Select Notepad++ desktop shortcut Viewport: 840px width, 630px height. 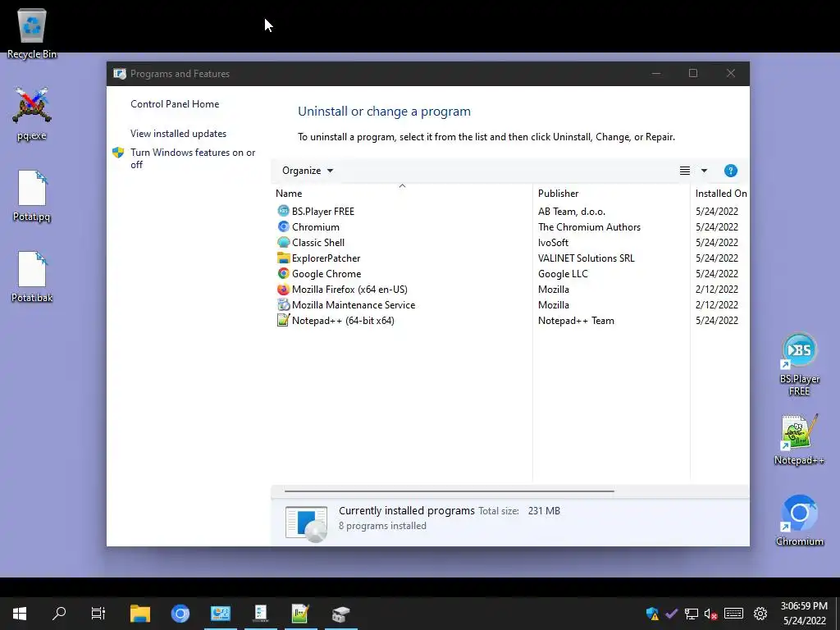(799, 440)
